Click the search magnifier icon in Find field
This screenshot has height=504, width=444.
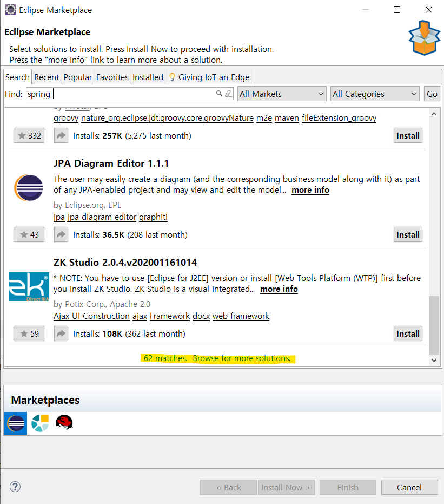[x=219, y=94]
